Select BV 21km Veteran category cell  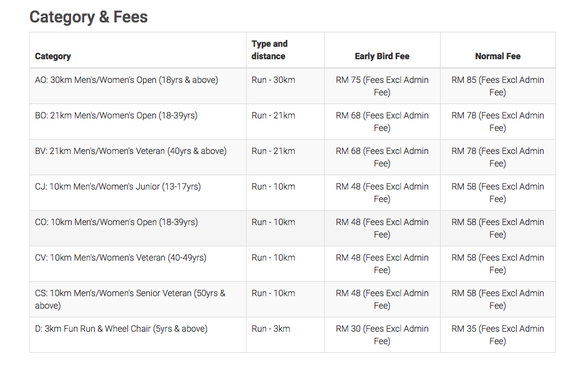pyautogui.click(x=130, y=151)
